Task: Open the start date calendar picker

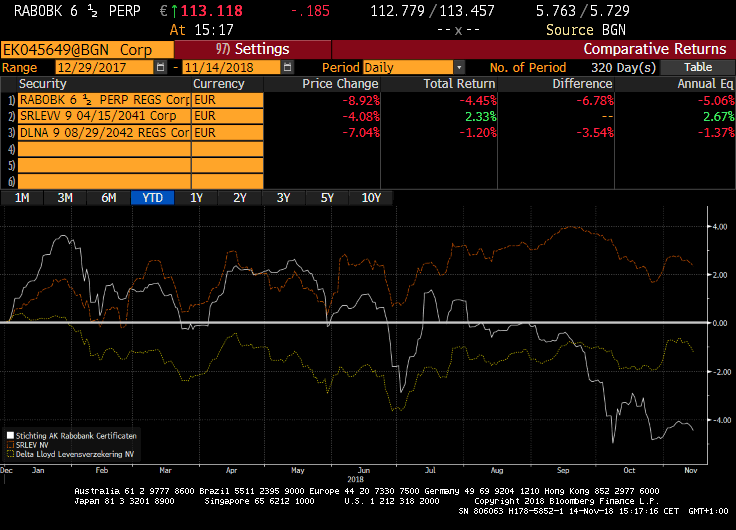Action: click(x=162, y=67)
